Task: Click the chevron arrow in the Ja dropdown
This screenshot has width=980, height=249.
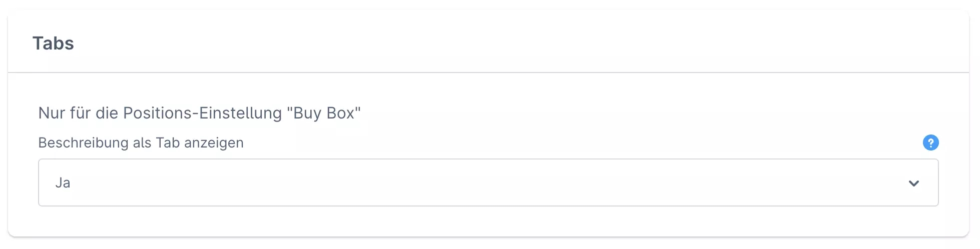Action: [913, 183]
